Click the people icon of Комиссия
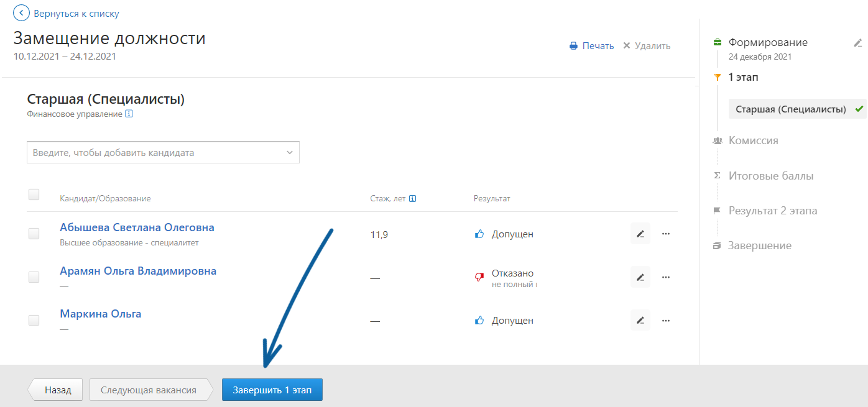 coord(717,140)
